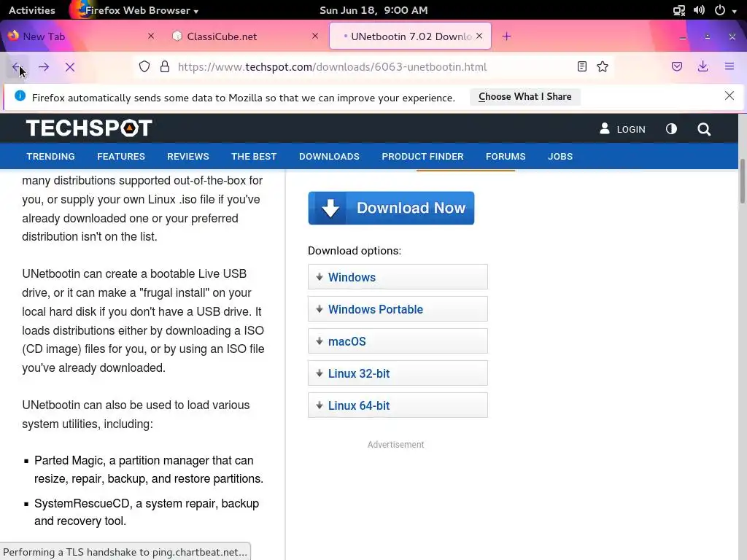Open GNOME Activities overview
Image resolution: width=747 pixels, height=560 pixels.
[x=32, y=10]
